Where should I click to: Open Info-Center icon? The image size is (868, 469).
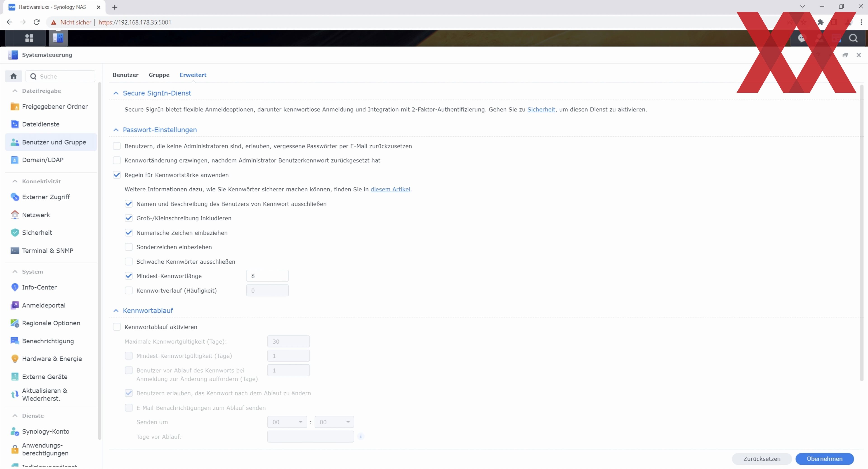coord(15,287)
